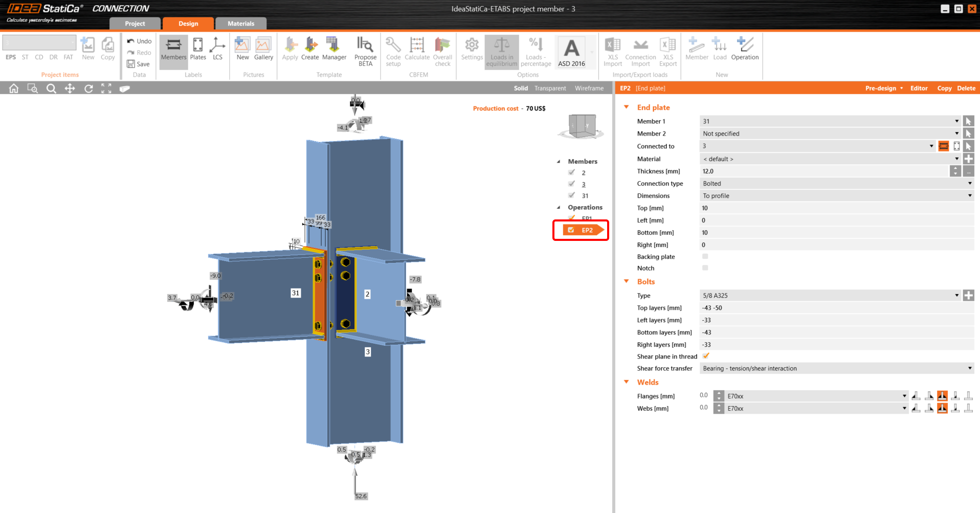Switch to the Materials tab
This screenshot has height=513, width=980.
[x=240, y=23]
